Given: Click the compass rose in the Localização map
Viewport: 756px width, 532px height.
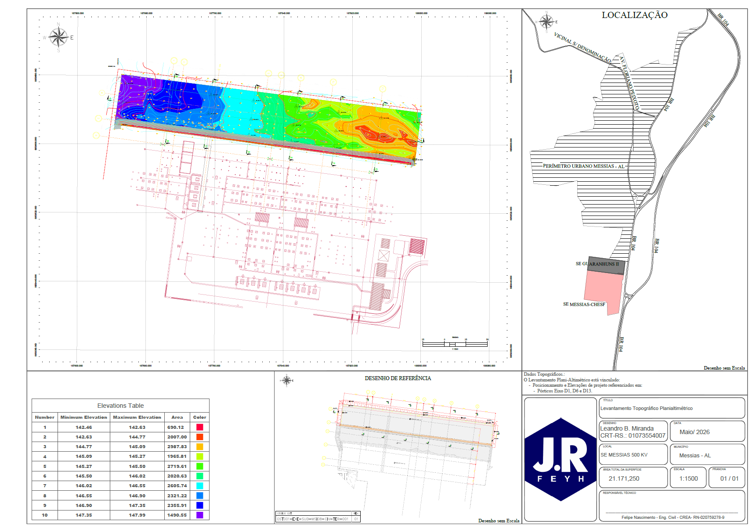Looking at the screenshot, I should [x=546, y=22].
